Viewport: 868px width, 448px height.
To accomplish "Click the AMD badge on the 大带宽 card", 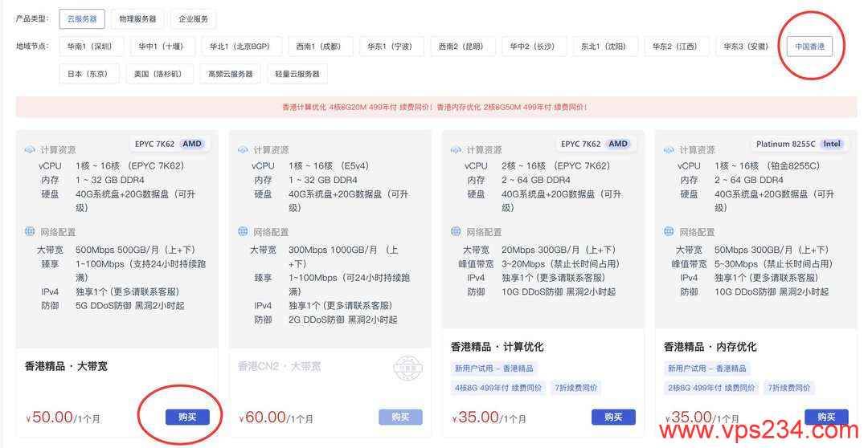I will tap(192, 144).
